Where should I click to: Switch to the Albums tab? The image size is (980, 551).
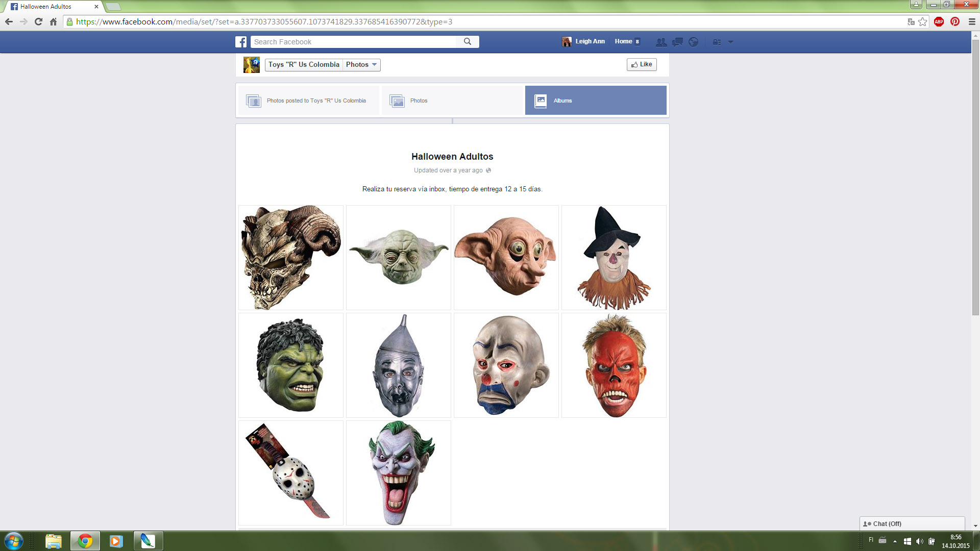(x=595, y=101)
